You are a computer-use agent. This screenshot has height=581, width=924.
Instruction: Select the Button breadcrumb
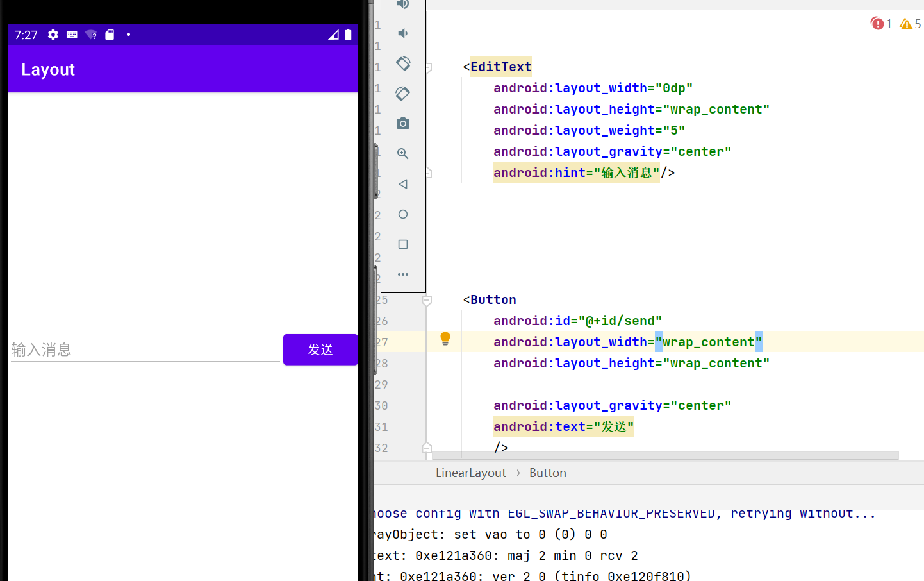click(x=548, y=473)
